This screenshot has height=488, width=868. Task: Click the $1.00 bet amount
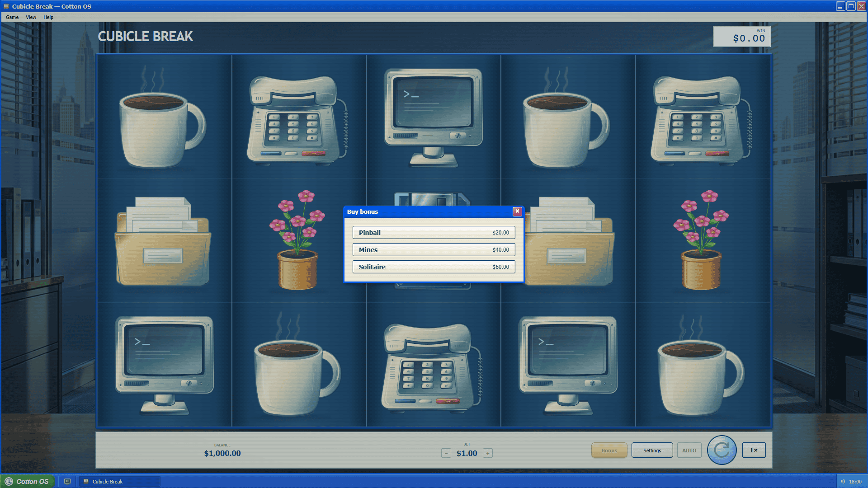(467, 453)
